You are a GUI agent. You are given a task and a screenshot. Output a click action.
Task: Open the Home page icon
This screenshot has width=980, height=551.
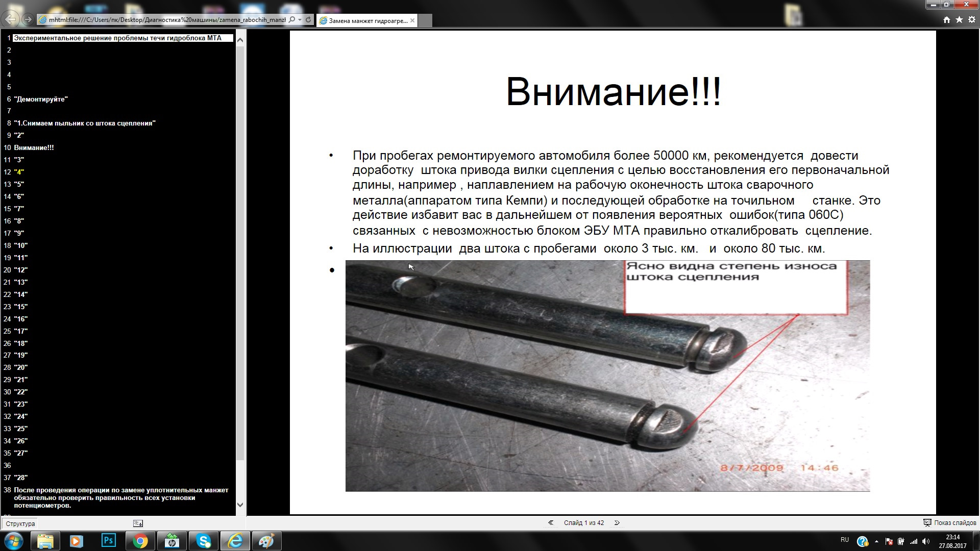pyautogui.click(x=947, y=19)
